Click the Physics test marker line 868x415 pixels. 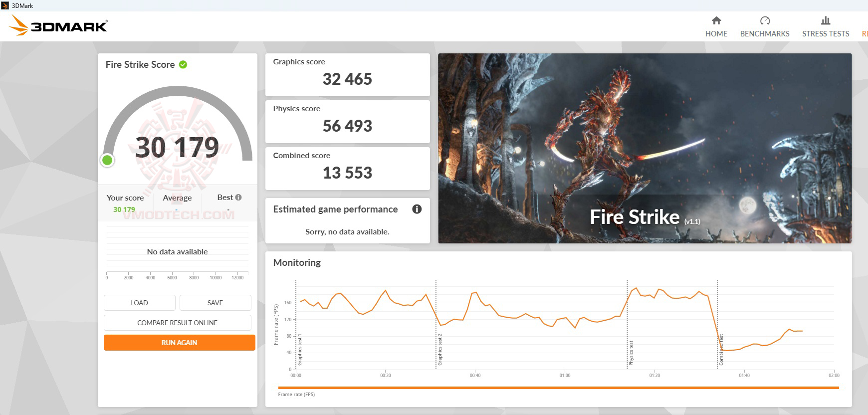point(627,324)
